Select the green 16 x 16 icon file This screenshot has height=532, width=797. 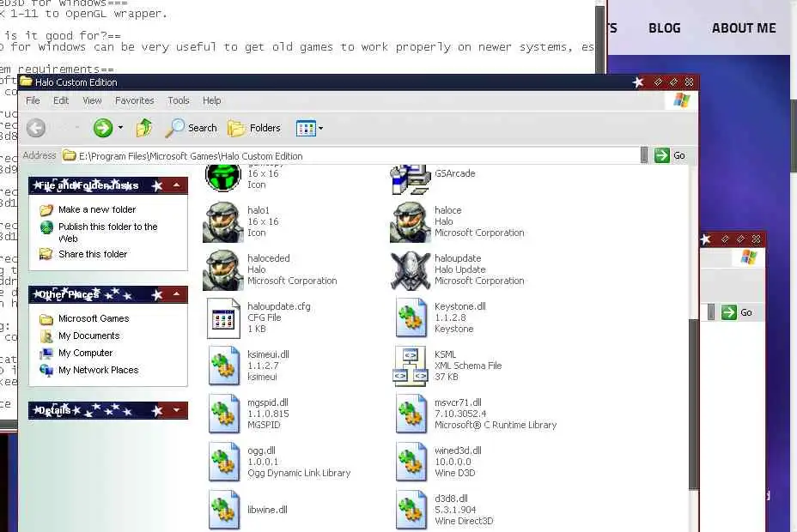tap(222, 178)
